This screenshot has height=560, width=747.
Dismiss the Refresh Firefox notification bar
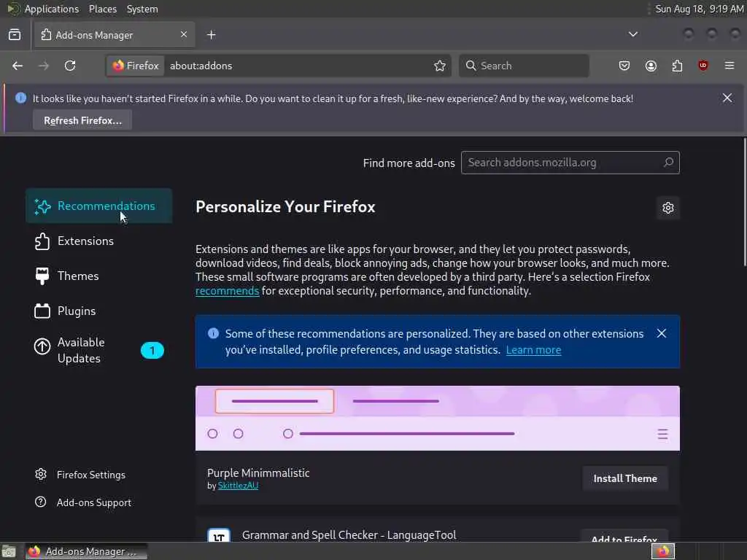(x=727, y=98)
